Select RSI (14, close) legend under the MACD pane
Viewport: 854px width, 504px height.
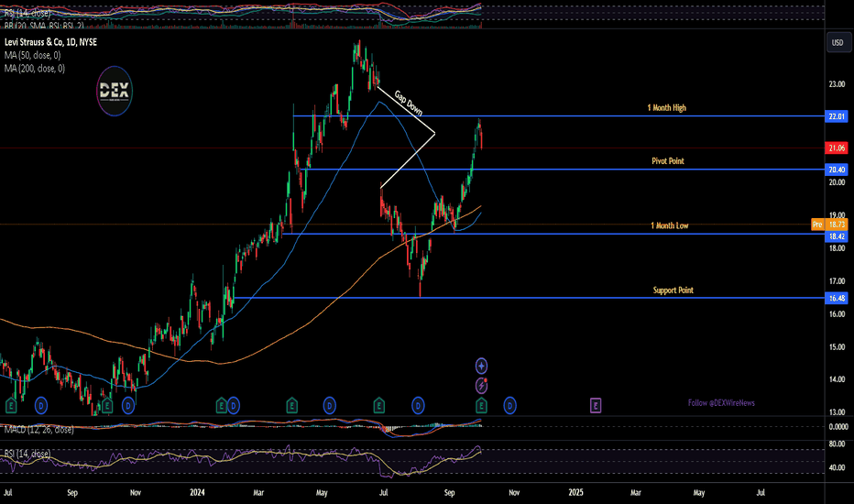point(27,454)
